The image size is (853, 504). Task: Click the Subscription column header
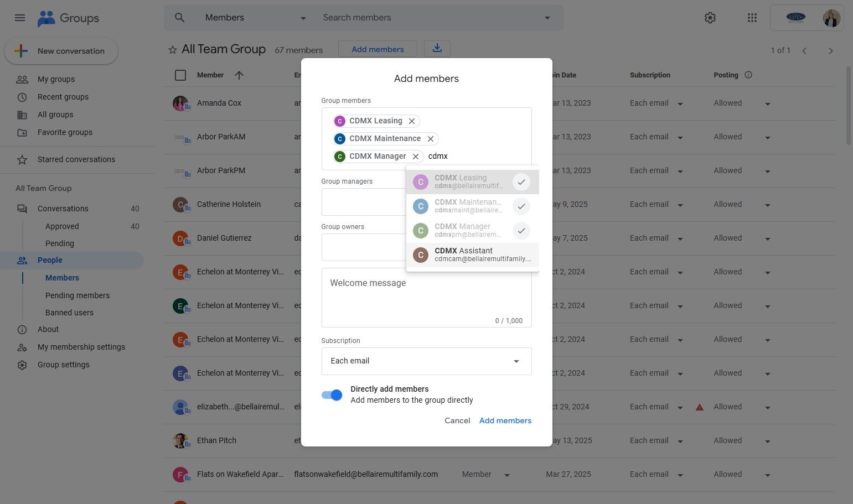[x=650, y=75]
